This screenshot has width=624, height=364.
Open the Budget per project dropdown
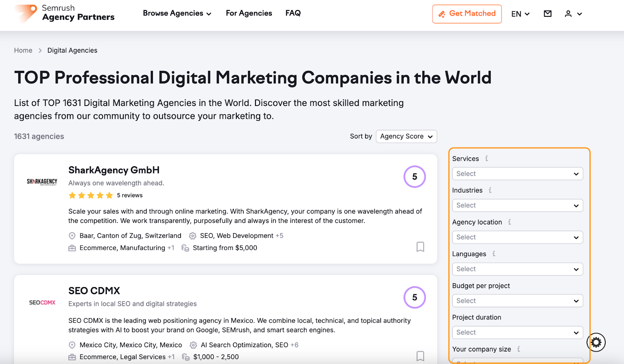tap(517, 300)
